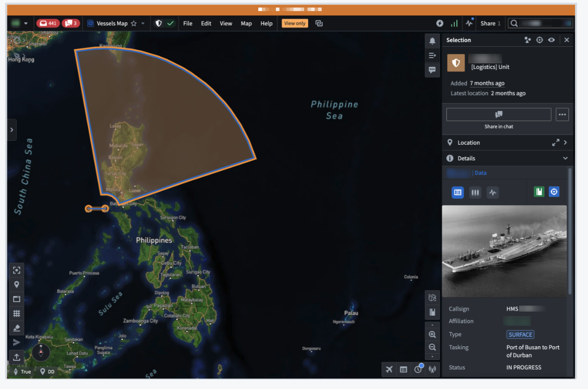
Task: Expand the left side panel chevron
Action: 12,130
